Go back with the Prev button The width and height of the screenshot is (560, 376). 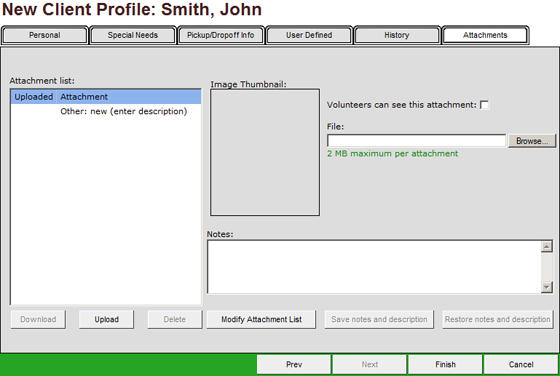(294, 365)
